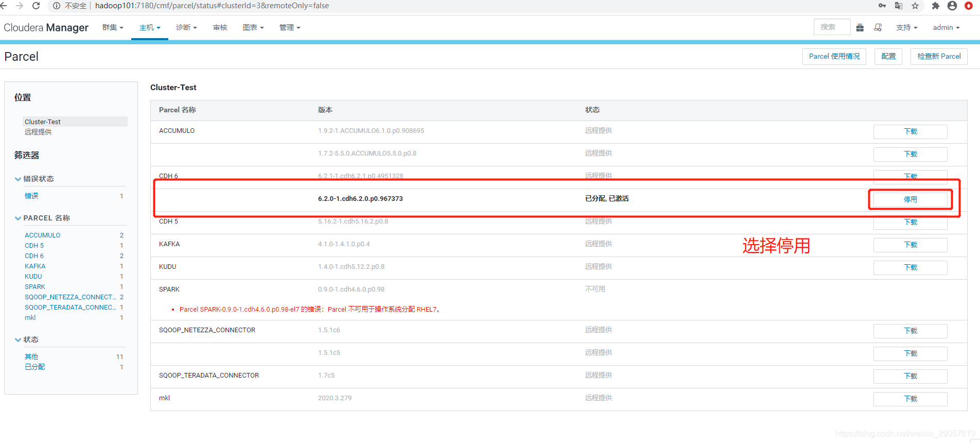Screen dimensions: 980x443
Task: Click the SPARK RHEL7 error message
Action: [309, 309]
